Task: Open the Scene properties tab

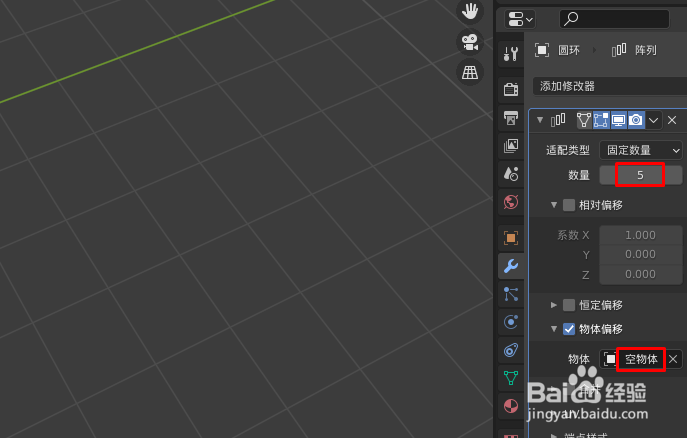Action: point(511,174)
